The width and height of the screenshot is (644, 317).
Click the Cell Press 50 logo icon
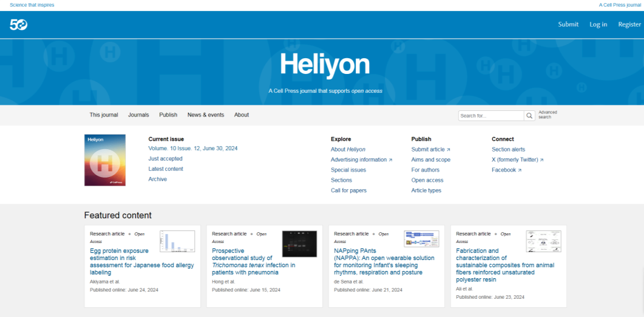point(18,25)
